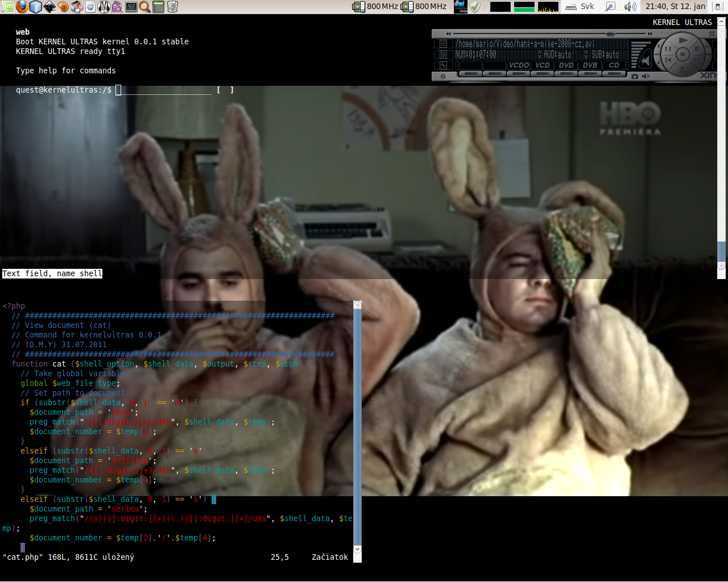Open the blue cube application launcher
This screenshot has height=582, width=728.
pyautogui.click(x=35, y=7)
